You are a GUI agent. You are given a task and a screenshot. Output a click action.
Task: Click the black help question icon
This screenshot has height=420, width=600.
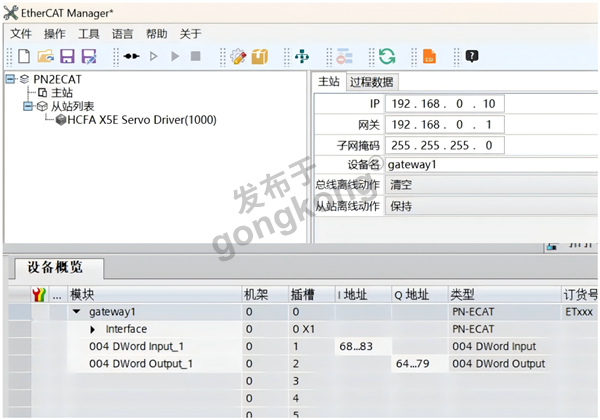[x=472, y=56]
